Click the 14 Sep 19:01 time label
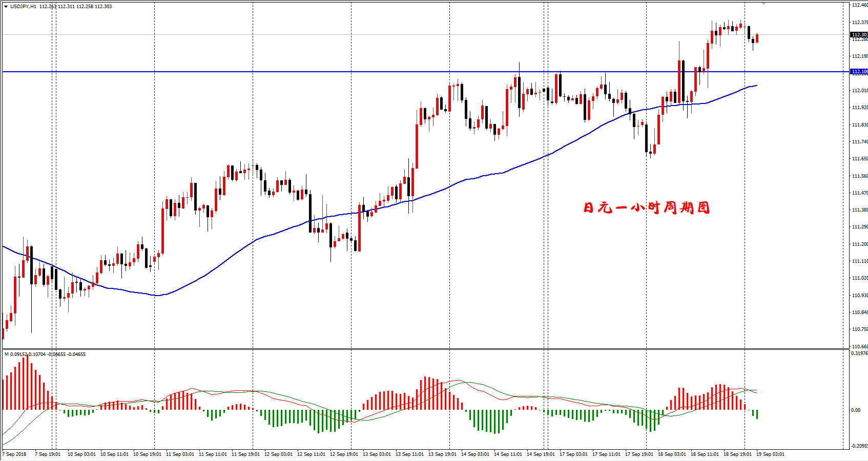The image size is (868, 461). (541, 454)
